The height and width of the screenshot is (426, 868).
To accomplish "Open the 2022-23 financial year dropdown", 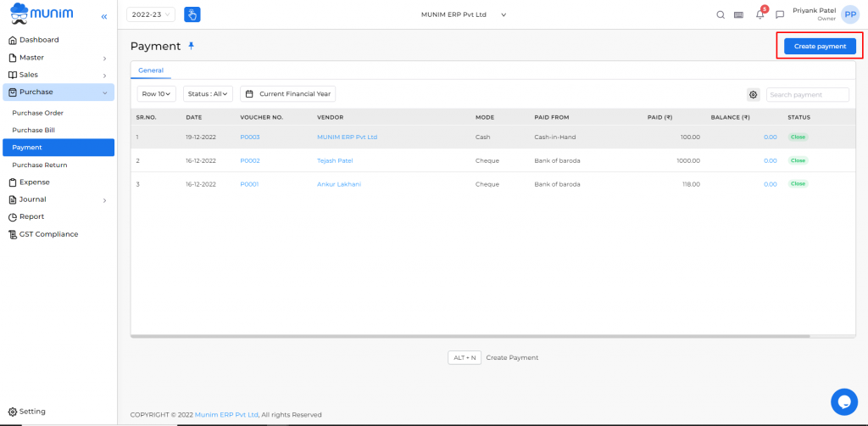I will coord(151,14).
